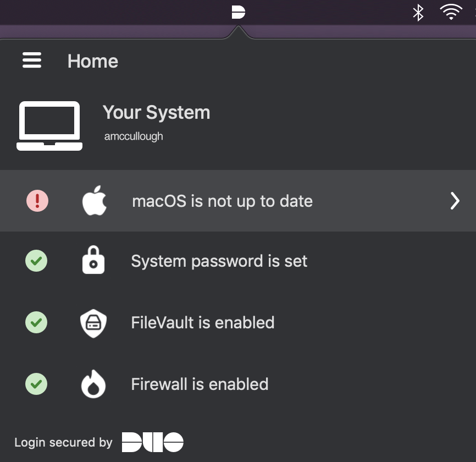Viewport: 476px width, 462px height.
Task: Click the Wi-Fi signal strength indicator
Action: pos(451,12)
